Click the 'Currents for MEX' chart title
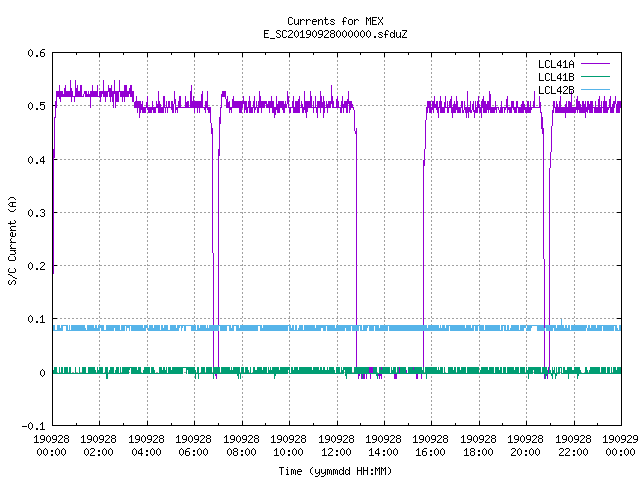 click(335, 21)
